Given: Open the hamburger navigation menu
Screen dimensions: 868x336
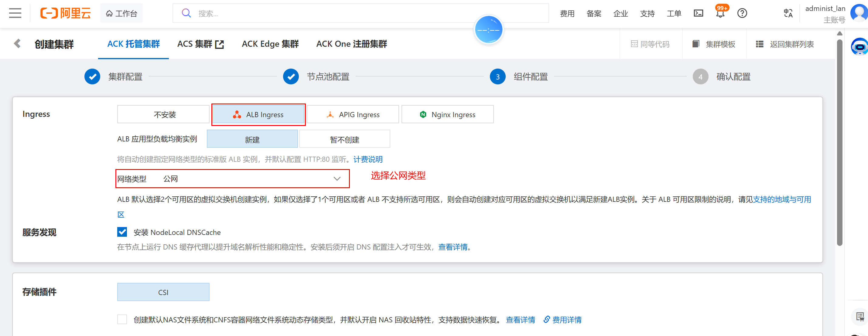Looking at the screenshot, I should (15, 13).
